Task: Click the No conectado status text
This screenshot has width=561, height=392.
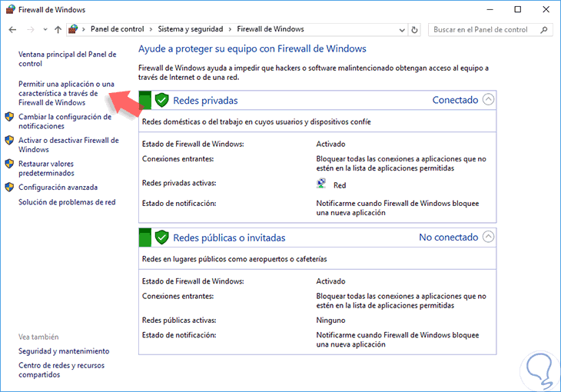Action: click(x=449, y=237)
